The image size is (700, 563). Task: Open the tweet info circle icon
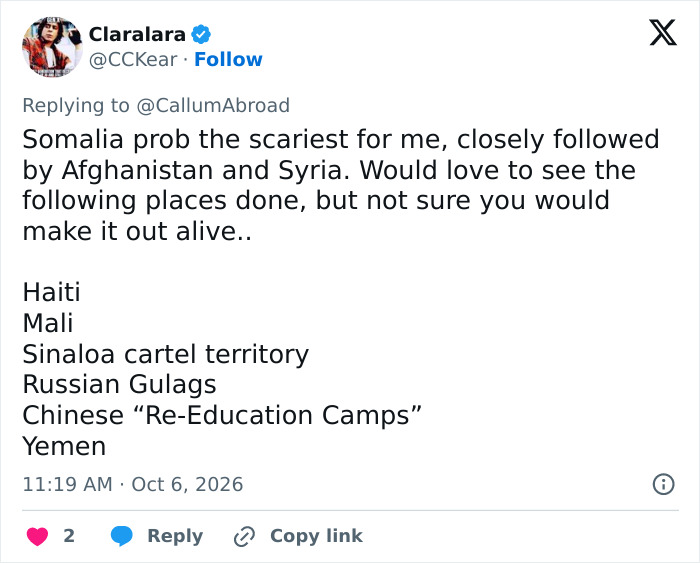pyautogui.click(x=663, y=484)
